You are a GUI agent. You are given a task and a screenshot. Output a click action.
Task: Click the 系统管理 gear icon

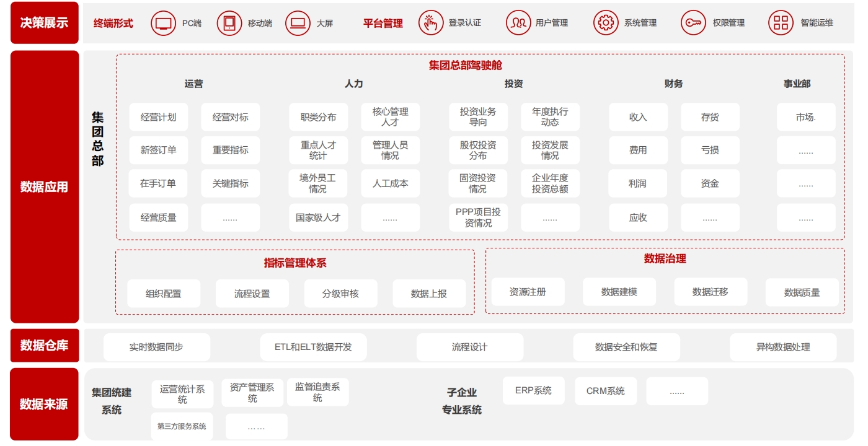[x=606, y=24]
